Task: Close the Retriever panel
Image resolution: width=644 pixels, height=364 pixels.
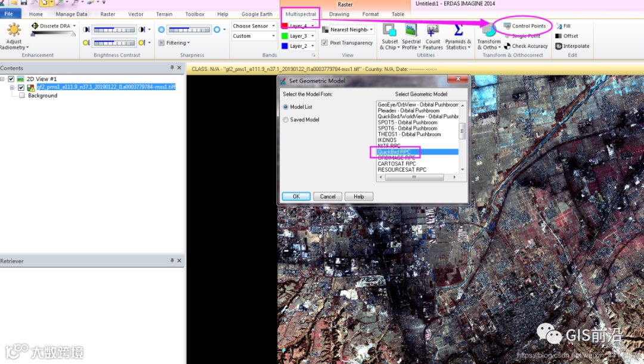Action: coord(179,261)
